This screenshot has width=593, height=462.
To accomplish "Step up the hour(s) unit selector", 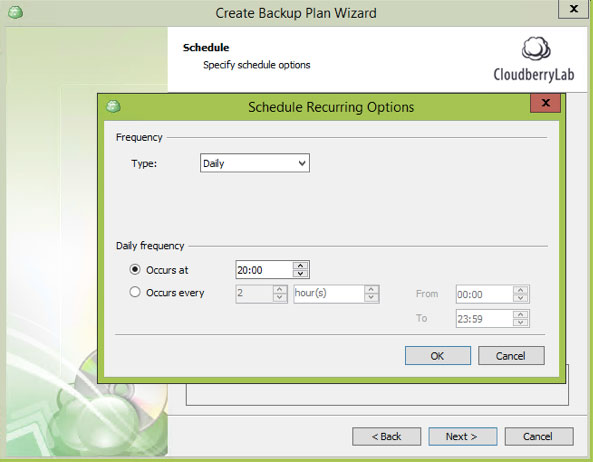I will 371,290.
